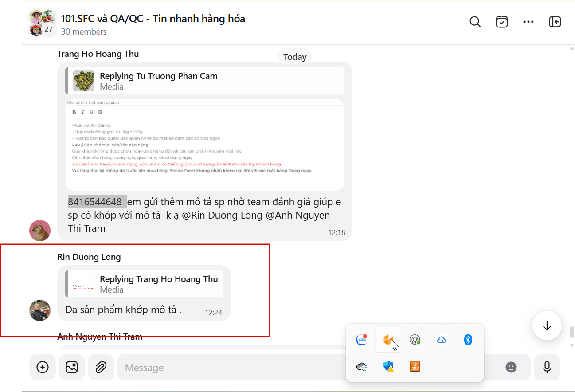This screenshot has height=392, width=575.
Task: Open search in the group chat
Action: click(475, 22)
